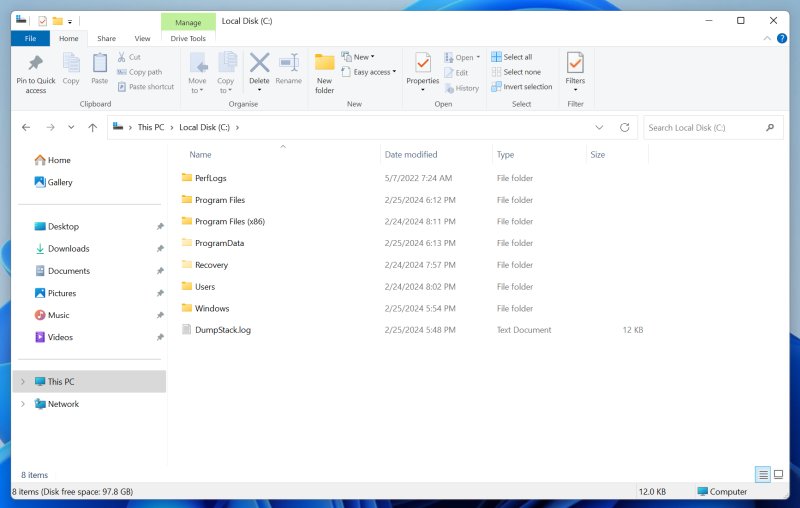This screenshot has width=800, height=508.
Task: Sort by the Type column header
Action: 506,155
